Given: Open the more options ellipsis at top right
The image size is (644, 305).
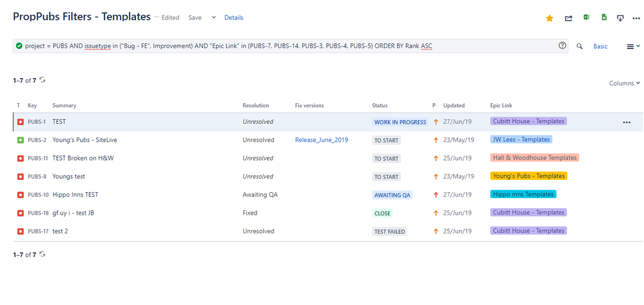Looking at the screenshot, I should click(636, 18).
